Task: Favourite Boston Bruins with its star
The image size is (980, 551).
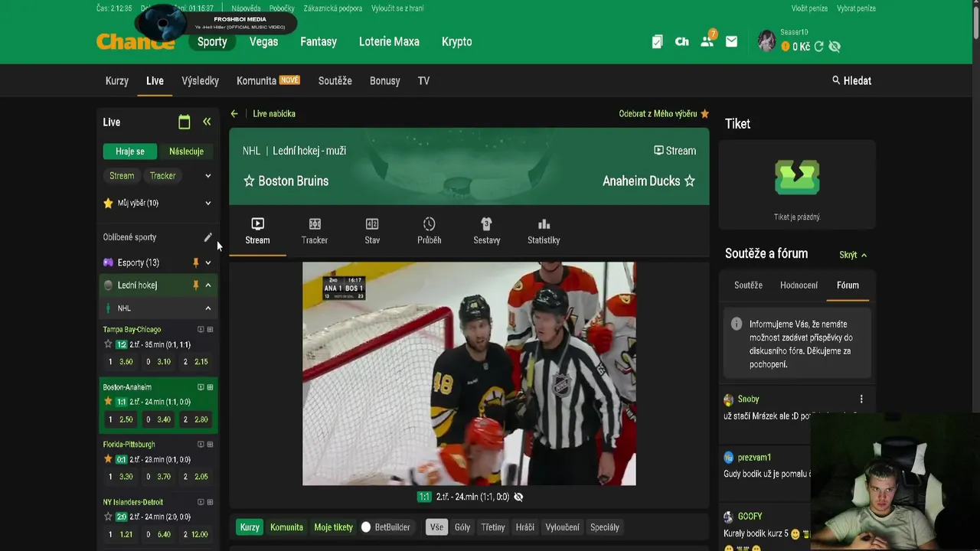Action: pyautogui.click(x=249, y=181)
